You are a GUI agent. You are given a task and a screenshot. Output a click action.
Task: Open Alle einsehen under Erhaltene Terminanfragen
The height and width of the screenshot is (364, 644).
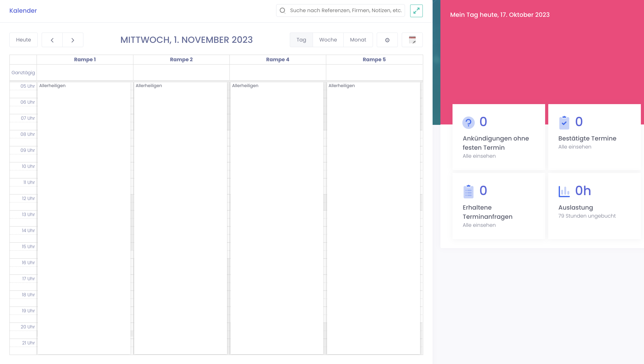coord(479,225)
